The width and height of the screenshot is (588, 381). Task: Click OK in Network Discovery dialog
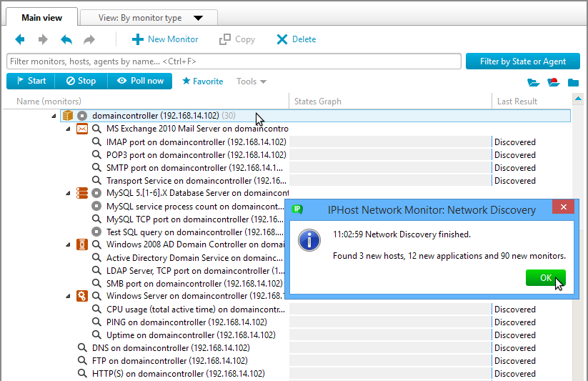click(546, 278)
